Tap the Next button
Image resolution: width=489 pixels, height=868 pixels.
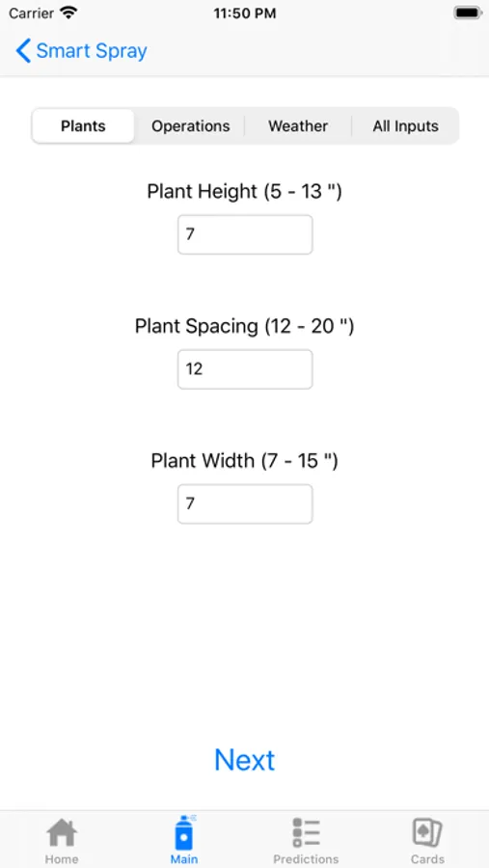click(x=245, y=760)
